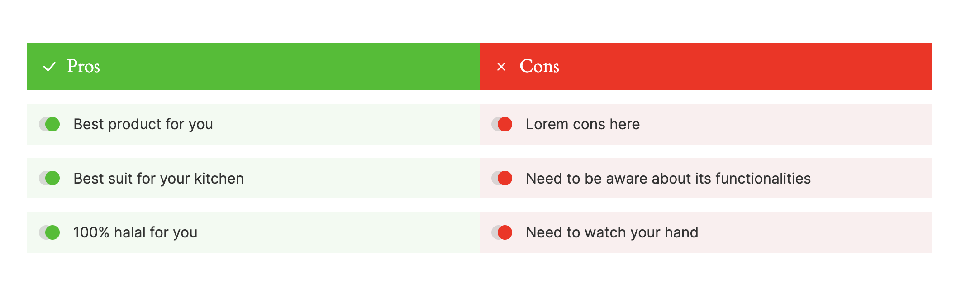The height and width of the screenshot is (300, 980).
Task: Toggle red switch for aware about functionalities
Action: coord(502,178)
